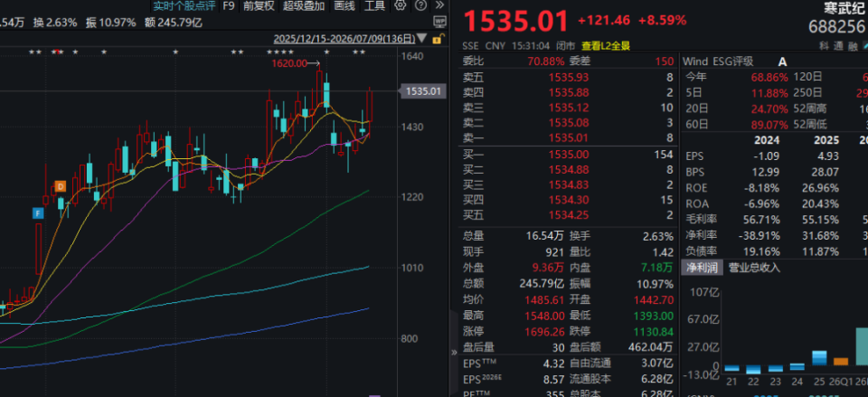Click 卖二 price 1535.08
868x397 pixels.
[569, 122]
